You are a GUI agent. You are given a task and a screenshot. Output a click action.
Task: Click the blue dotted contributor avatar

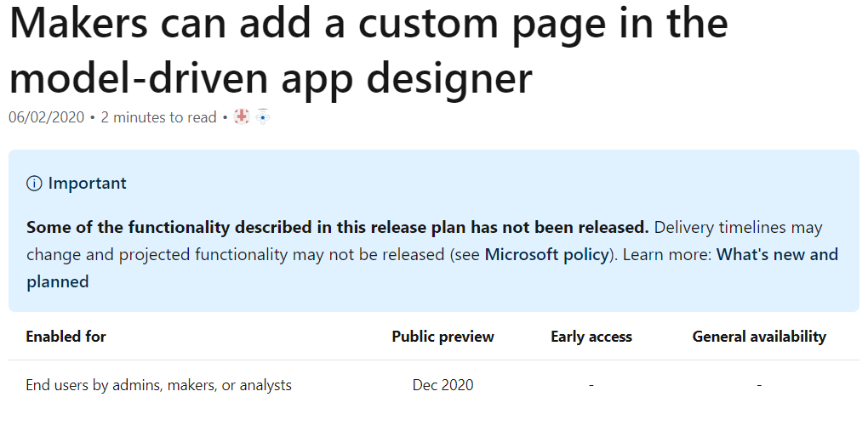pyautogui.click(x=263, y=116)
